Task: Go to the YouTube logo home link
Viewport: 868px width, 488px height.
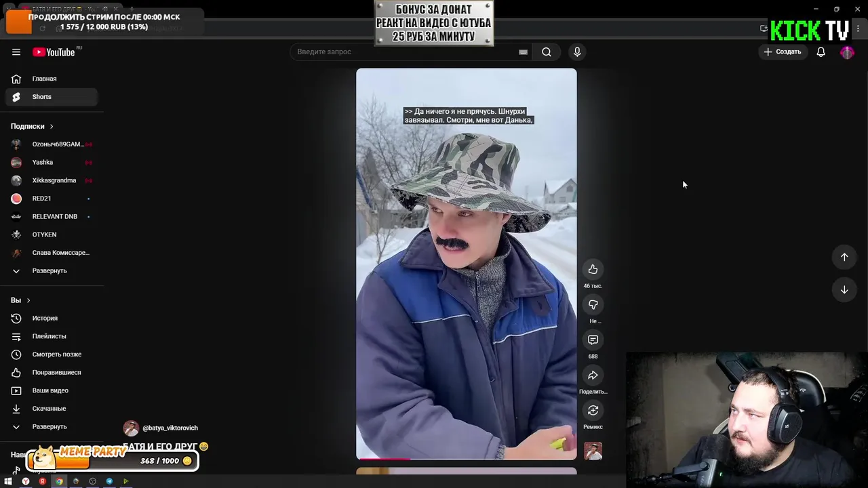Action: click(54, 52)
